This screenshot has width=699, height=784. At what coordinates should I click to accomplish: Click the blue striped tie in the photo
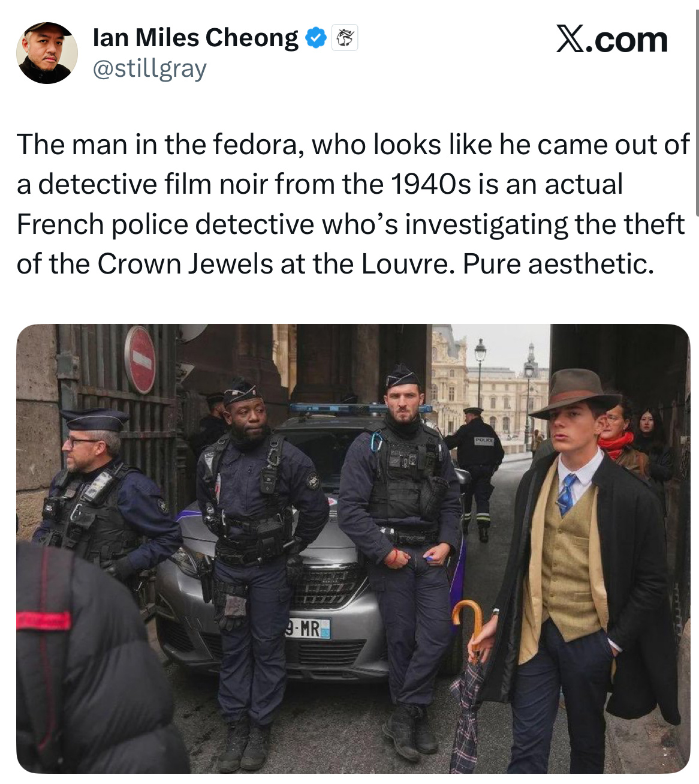(567, 493)
